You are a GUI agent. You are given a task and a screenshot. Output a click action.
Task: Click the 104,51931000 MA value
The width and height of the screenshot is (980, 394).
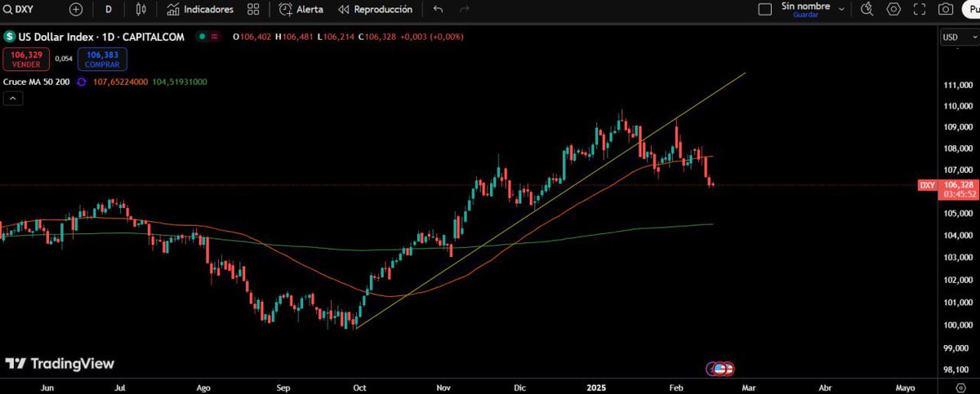coord(180,82)
